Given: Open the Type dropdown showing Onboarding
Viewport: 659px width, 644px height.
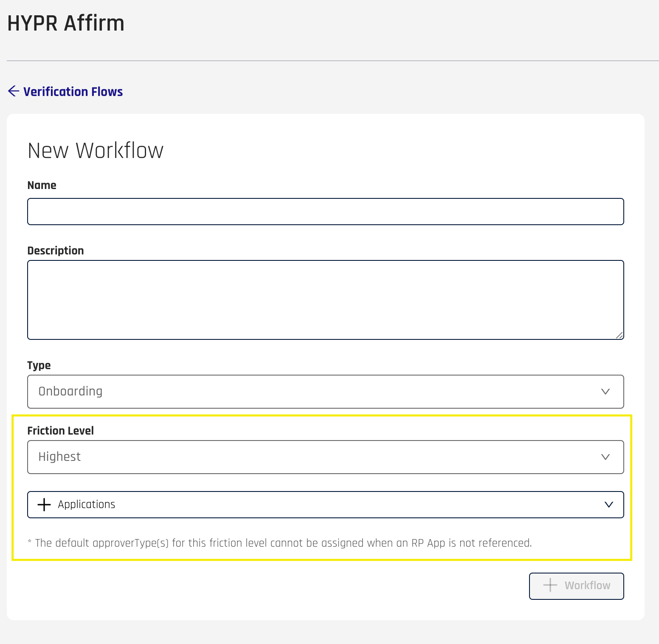Looking at the screenshot, I should tap(325, 392).
